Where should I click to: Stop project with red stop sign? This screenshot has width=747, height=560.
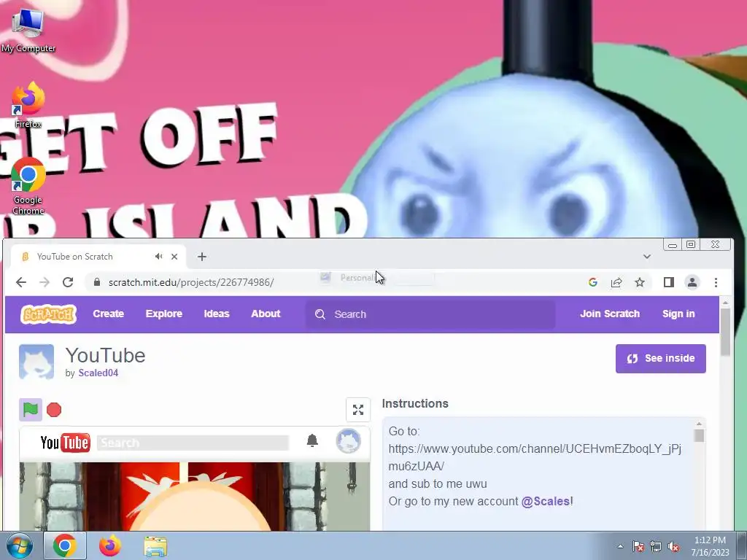point(54,410)
